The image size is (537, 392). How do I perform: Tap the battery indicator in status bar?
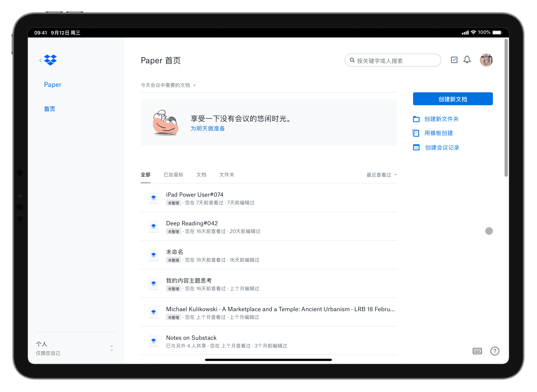pyautogui.click(x=497, y=32)
